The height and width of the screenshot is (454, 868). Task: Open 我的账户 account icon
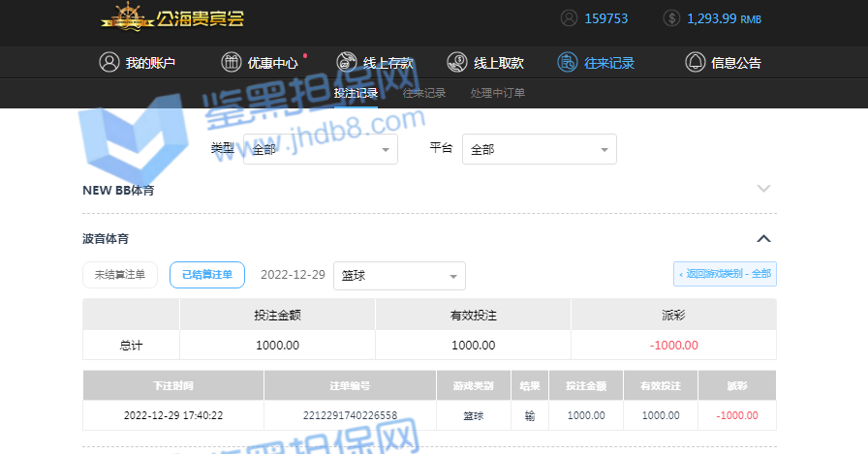108,63
